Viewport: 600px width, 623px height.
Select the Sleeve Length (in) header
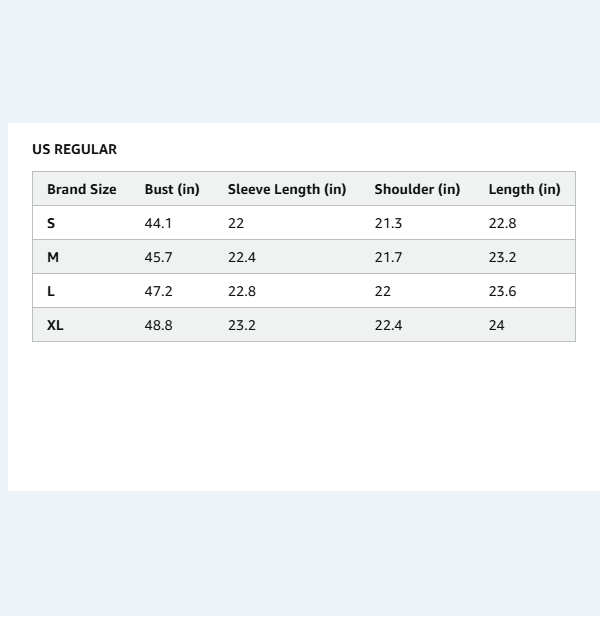tap(286, 189)
